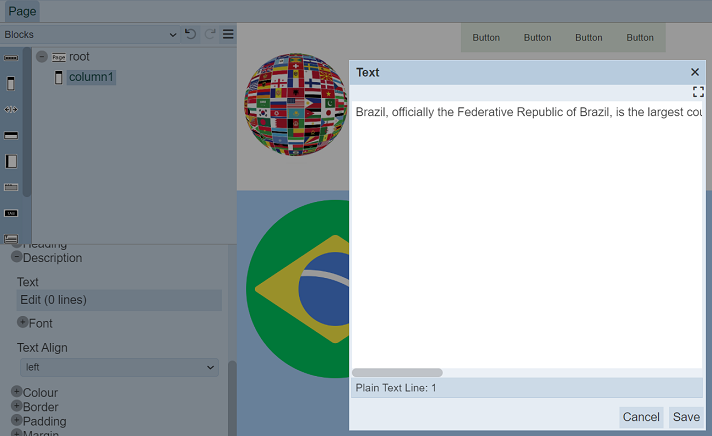Image resolution: width=712 pixels, height=436 pixels.
Task: Collapse the root tree node
Action: click(x=42, y=57)
